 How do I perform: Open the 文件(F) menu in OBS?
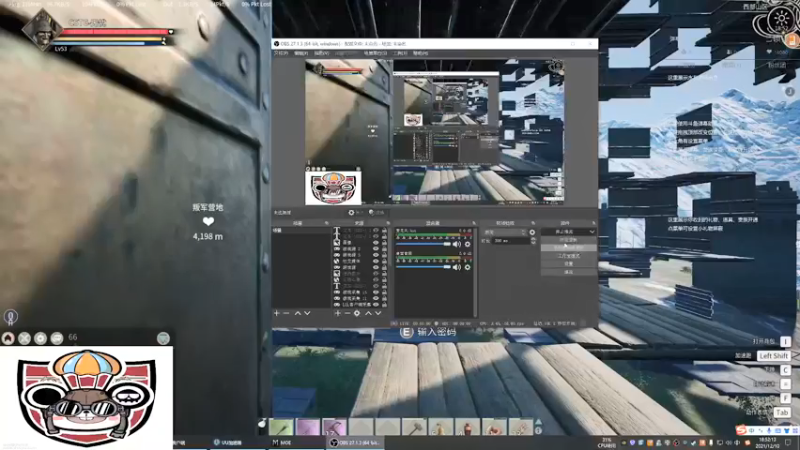281,53
